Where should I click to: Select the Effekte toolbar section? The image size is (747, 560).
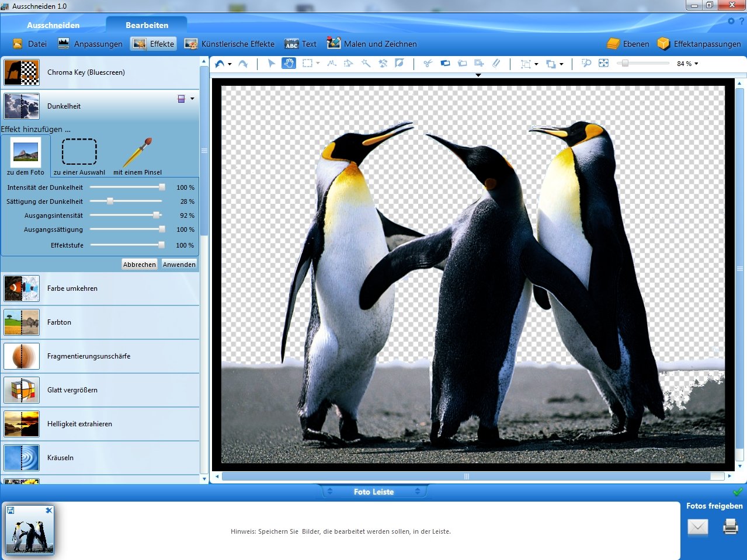point(154,44)
